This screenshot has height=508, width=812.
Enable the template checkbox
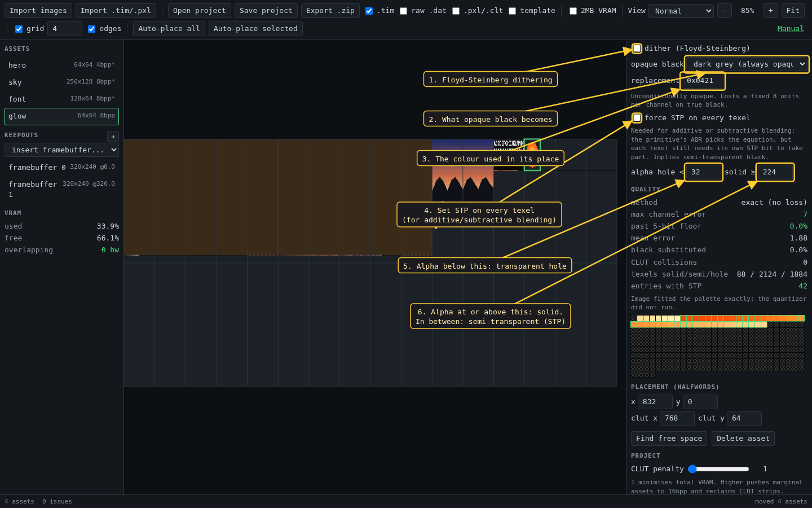(x=512, y=11)
